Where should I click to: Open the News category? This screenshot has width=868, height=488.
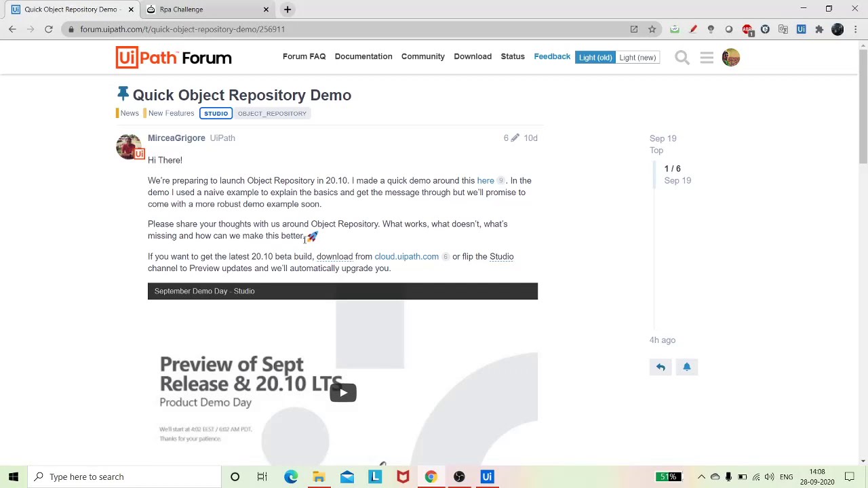(x=127, y=113)
